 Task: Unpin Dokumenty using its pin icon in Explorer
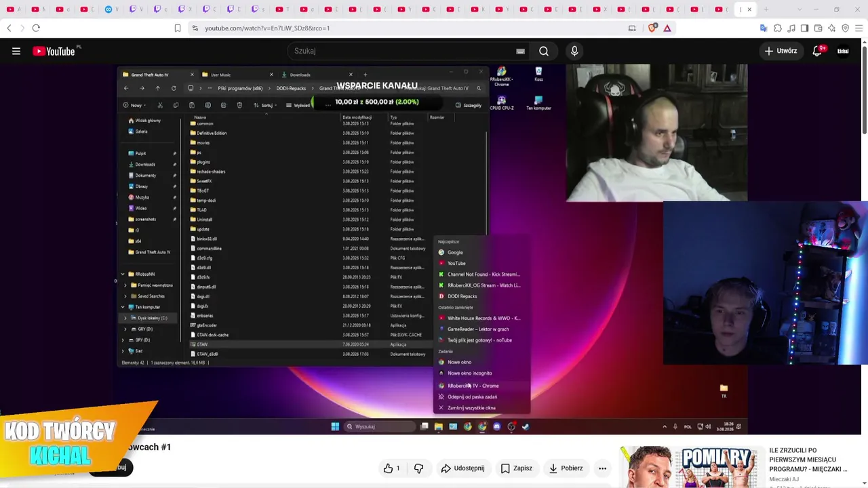coord(174,176)
